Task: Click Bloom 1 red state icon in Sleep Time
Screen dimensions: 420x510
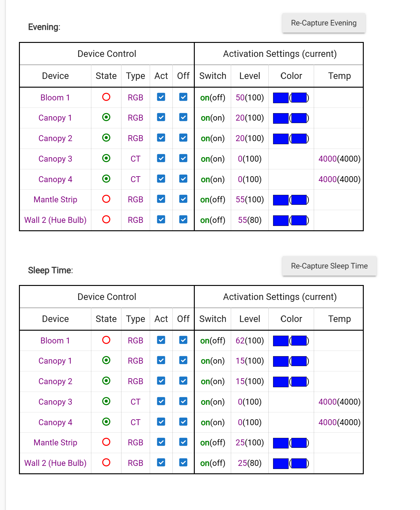Action: pos(106,340)
